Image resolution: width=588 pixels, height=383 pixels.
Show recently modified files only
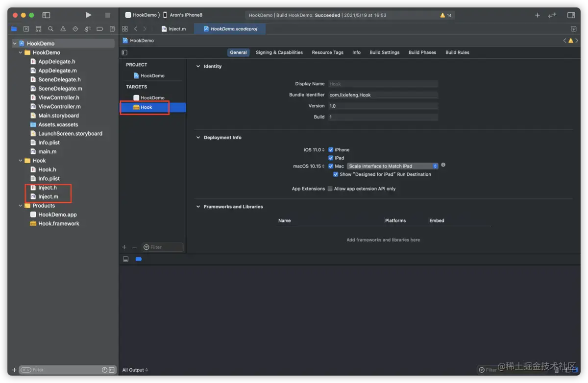click(104, 370)
